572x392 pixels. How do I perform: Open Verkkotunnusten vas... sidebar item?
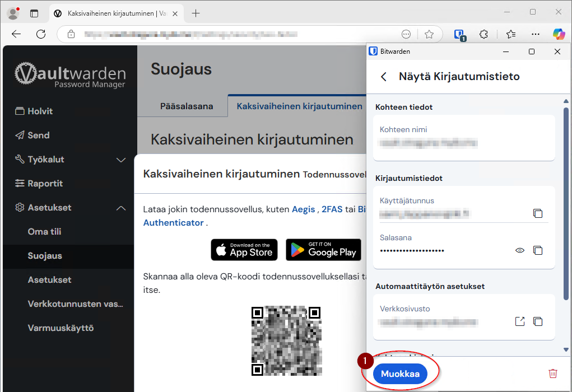point(76,304)
